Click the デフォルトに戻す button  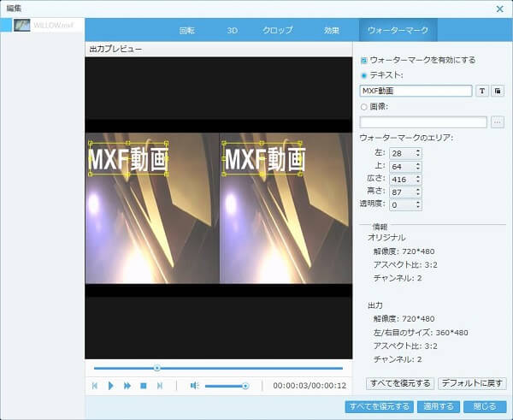coord(472,383)
